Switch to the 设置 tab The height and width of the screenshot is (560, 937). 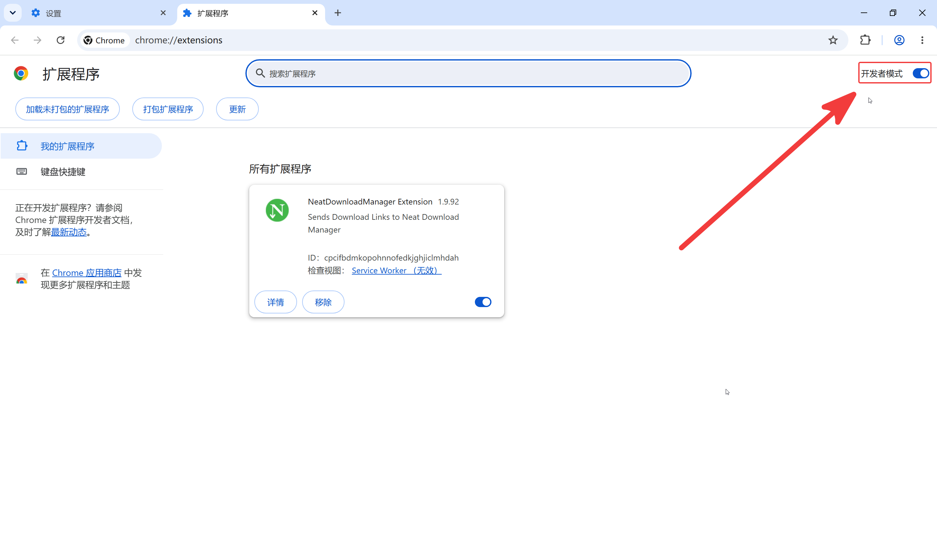(x=99, y=13)
